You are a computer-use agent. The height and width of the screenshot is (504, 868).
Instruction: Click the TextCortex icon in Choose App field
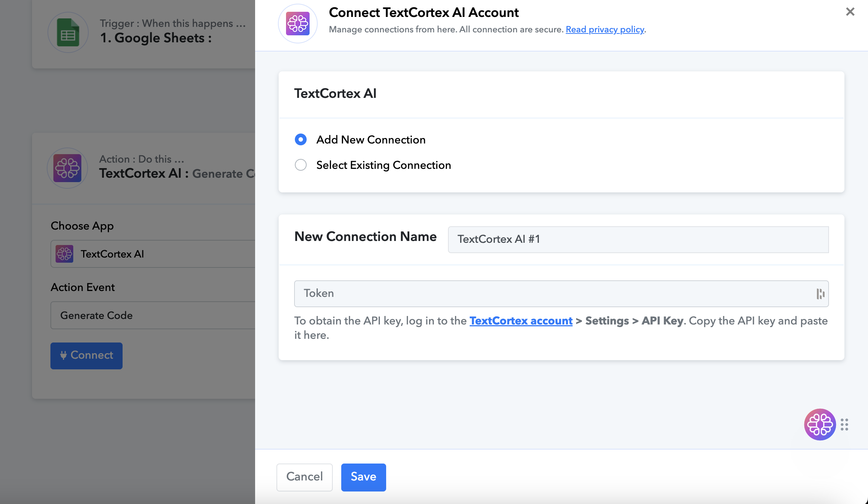64,254
